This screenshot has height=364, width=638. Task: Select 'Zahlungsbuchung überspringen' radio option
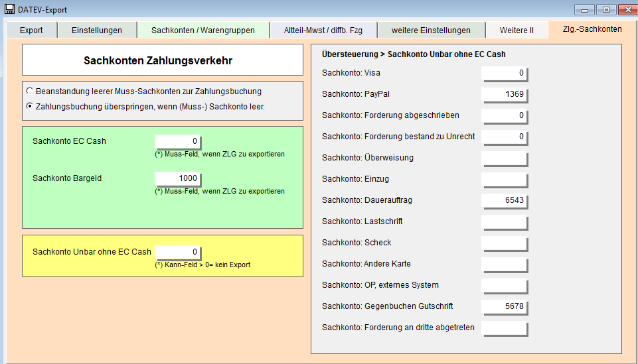pyautogui.click(x=29, y=105)
